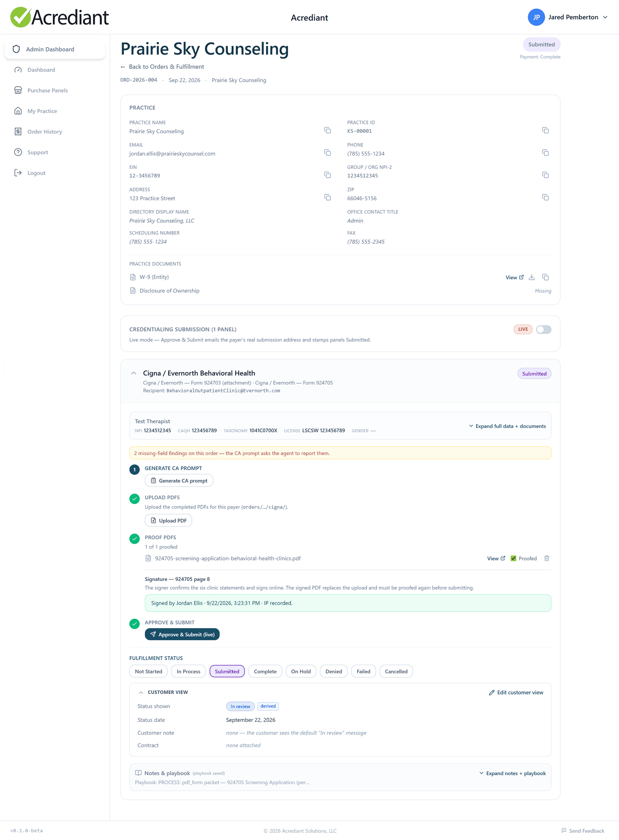Edit customer view
Image resolution: width=619 pixels, height=840 pixels.
pos(516,693)
